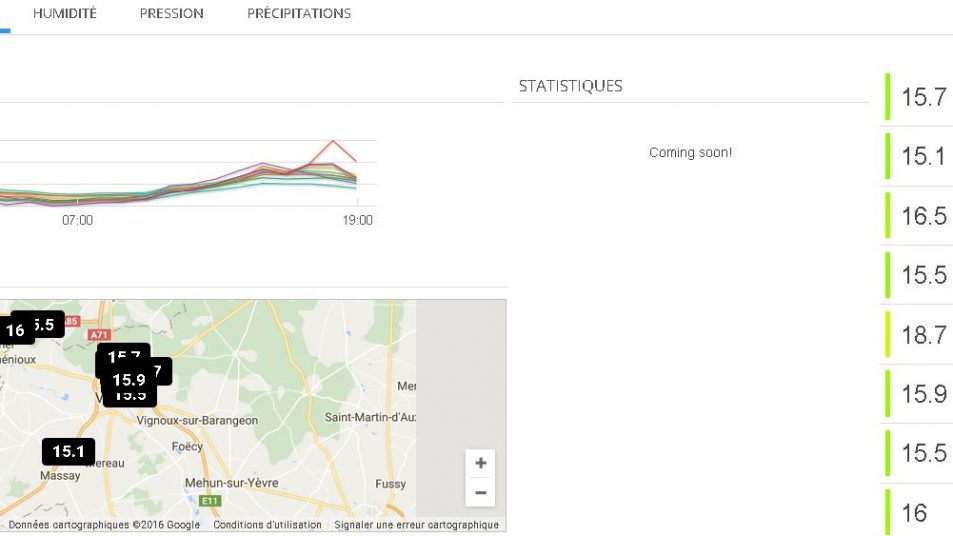Choose the 15.7 reading in the right list

point(923,97)
